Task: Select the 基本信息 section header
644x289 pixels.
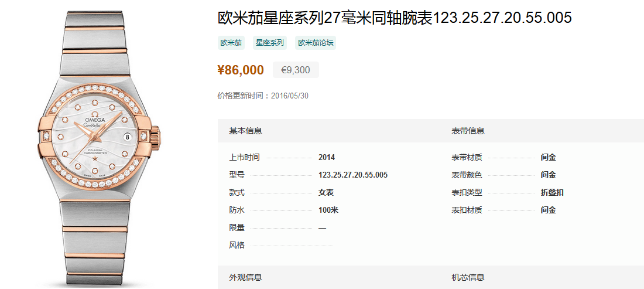Action: coord(246,131)
